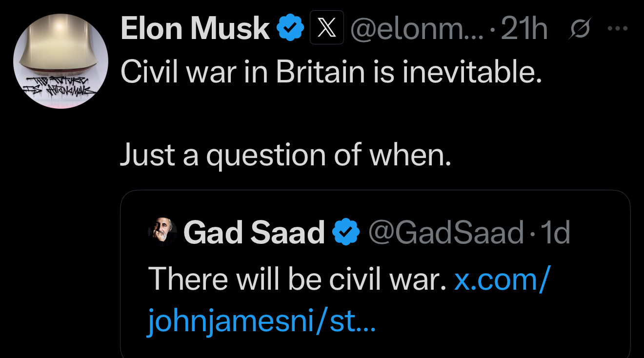Click Gad Saad's small avatar
The height and width of the screenshot is (358, 644).
point(161,232)
